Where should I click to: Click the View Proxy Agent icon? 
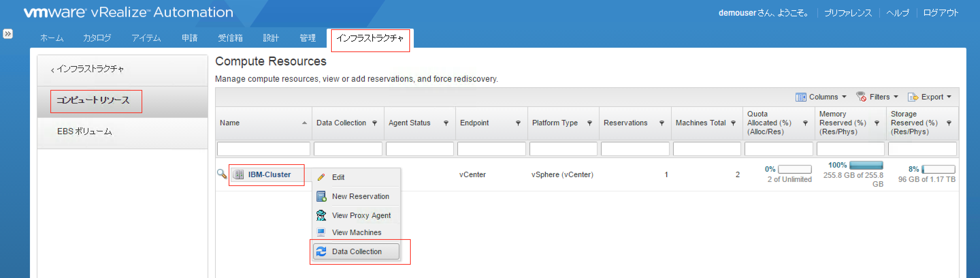[x=321, y=215]
